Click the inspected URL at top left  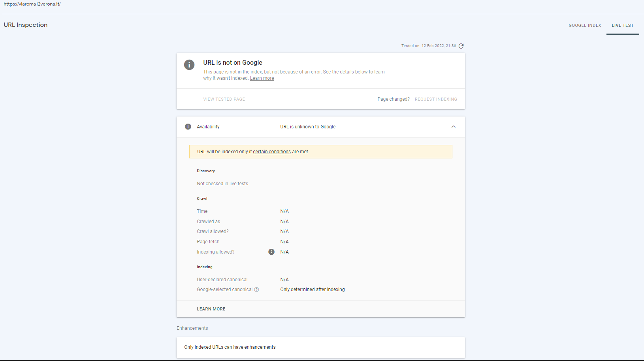[x=32, y=4]
